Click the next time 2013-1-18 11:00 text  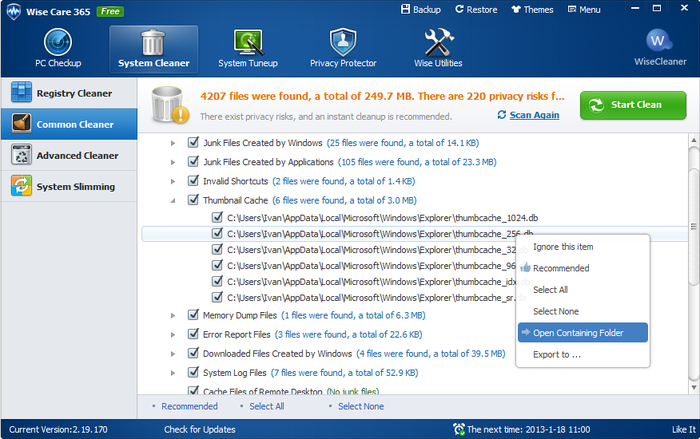click(529, 430)
